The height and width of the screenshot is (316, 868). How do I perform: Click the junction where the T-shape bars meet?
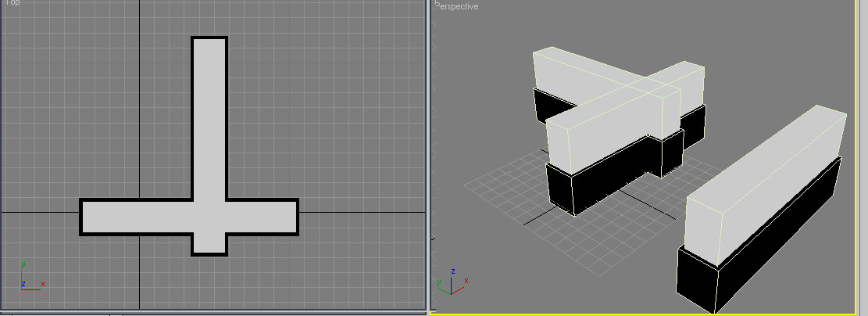pos(209,217)
